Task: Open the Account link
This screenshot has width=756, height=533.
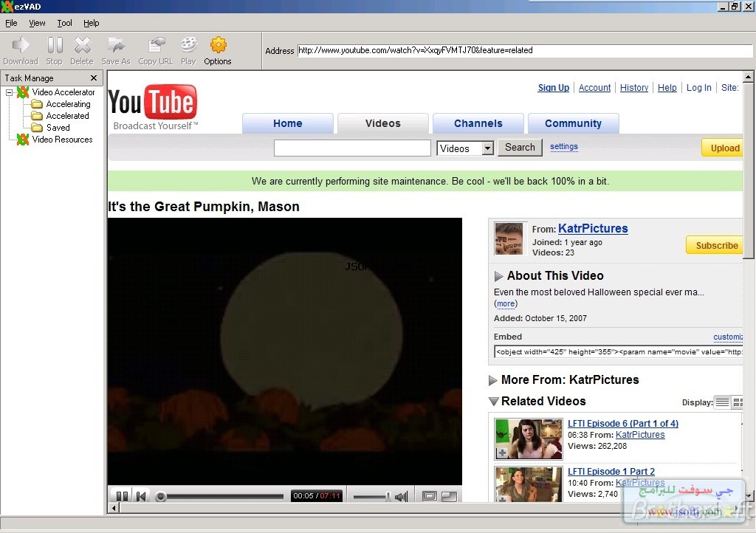Action: tap(594, 88)
